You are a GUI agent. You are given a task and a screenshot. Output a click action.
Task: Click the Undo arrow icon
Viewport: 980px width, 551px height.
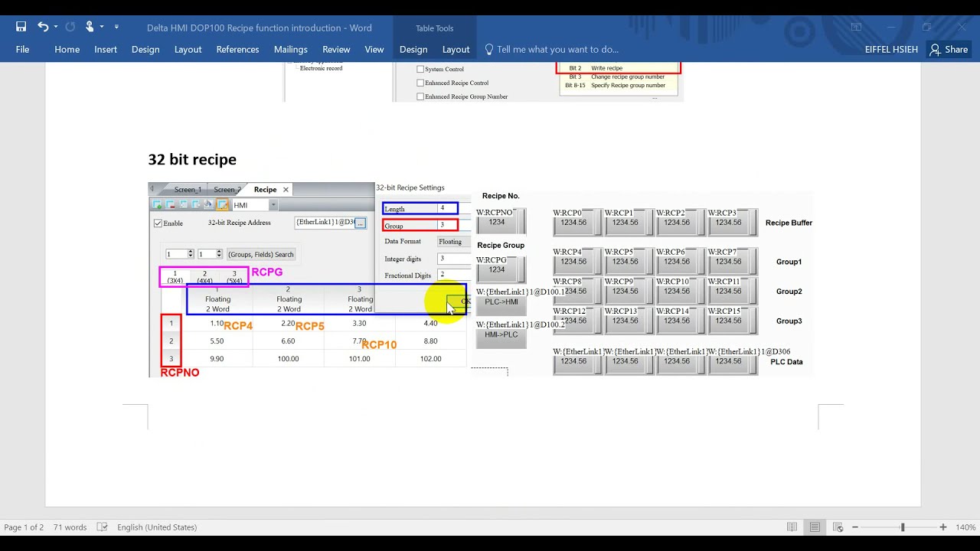43,27
